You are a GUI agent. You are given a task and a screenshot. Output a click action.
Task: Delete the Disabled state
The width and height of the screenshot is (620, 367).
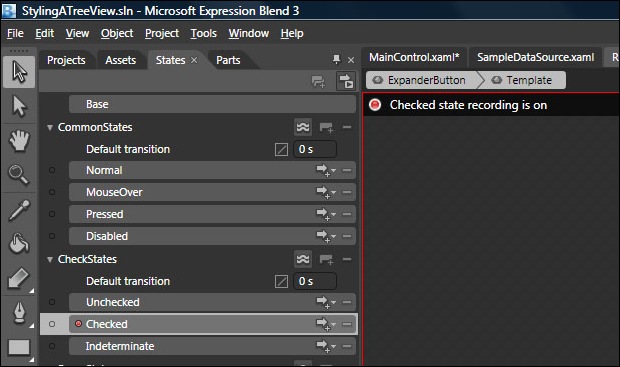347,236
